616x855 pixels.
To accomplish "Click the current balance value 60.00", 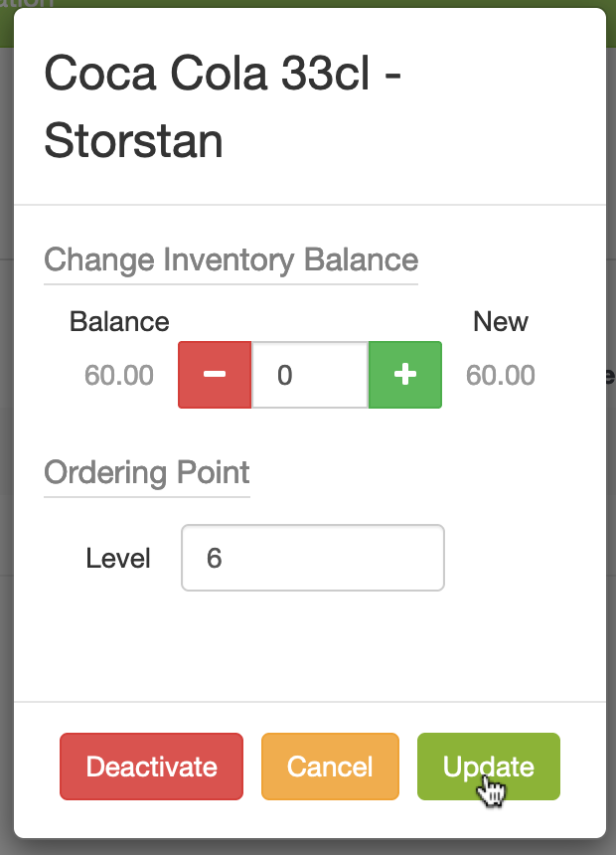I will tap(119, 376).
